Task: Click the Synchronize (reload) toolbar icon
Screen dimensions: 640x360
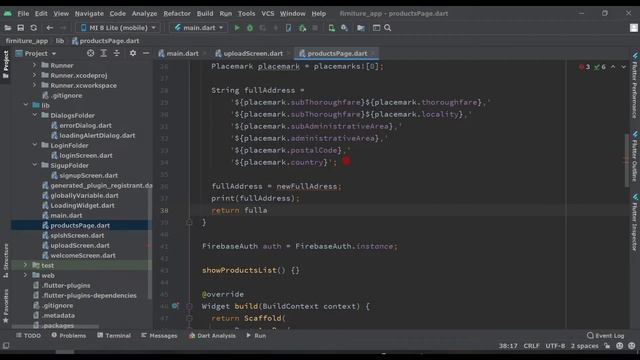Action: [x=34, y=28]
